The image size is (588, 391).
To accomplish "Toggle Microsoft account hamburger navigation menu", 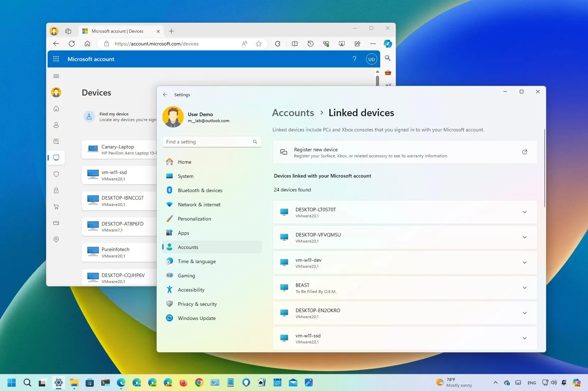I will (56, 76).
